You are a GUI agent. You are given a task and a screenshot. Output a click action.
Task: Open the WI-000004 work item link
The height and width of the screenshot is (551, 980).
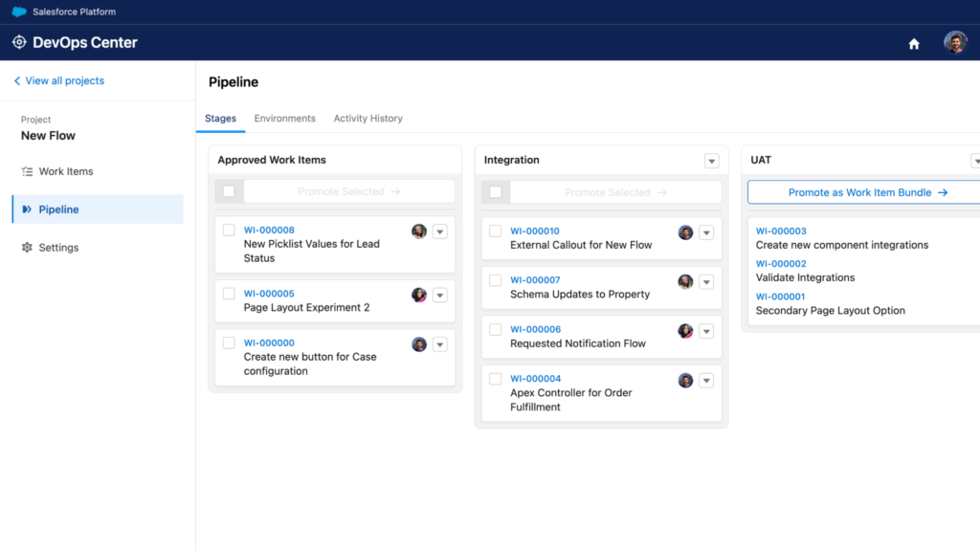pos(536,379)
